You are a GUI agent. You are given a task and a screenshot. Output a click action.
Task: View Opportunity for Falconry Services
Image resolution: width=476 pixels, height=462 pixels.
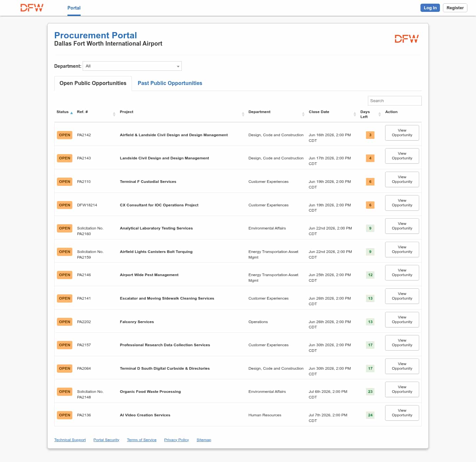click(402, 319)
